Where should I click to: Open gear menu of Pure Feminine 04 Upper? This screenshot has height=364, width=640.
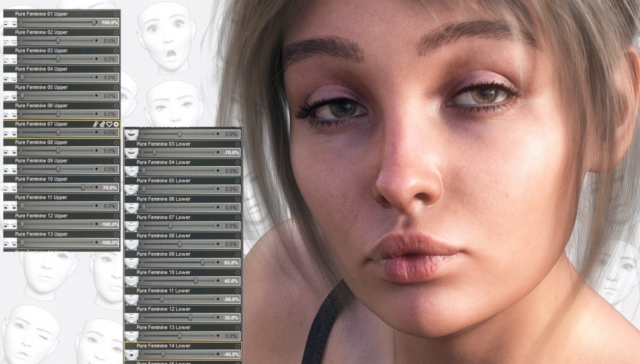pyautogui.click(x=116, y=69)
